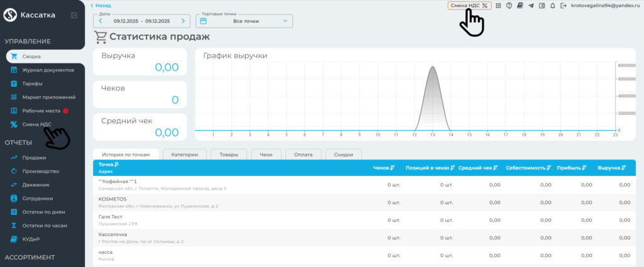Open the Telegram paper plane icon
Screen dimensions: 644x267
[531, 6]
